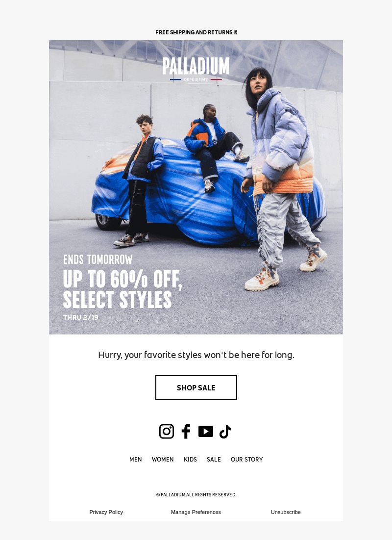Click the Palladium logo in the banner

pyautogui.click(x=196, y=69)
